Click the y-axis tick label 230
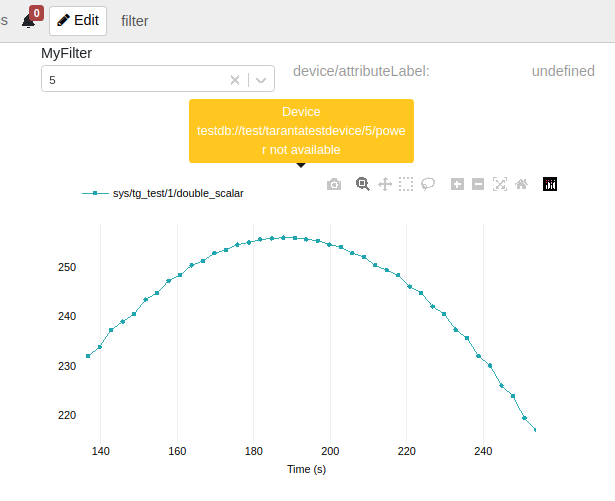 [67, 366]
